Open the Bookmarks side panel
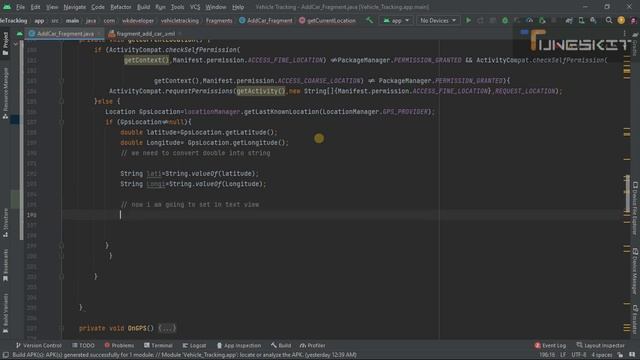The image size is (640, 360). (x=5, y=266)
